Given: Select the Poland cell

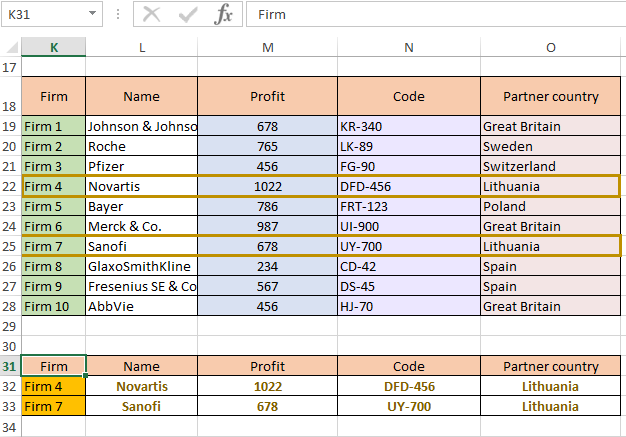Looking at the screenshot, I should click(551, 206).
